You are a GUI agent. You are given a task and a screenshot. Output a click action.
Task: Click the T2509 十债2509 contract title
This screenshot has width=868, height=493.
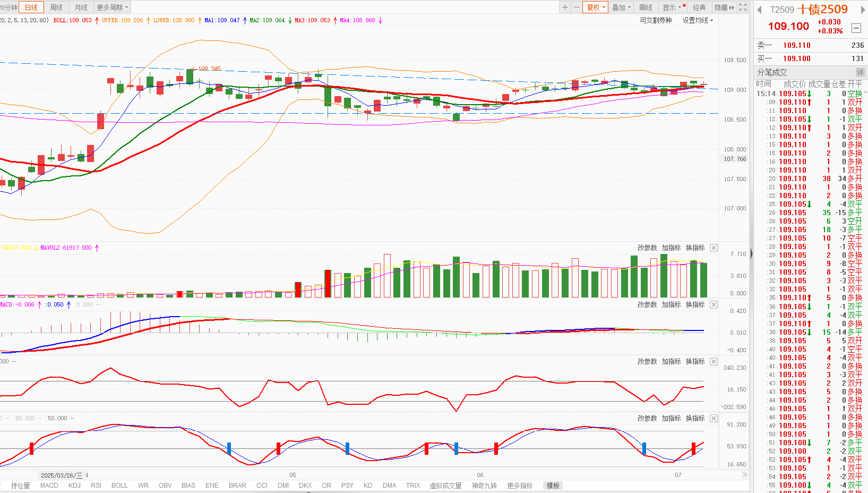pyautogui.click(x=809, y=10)
